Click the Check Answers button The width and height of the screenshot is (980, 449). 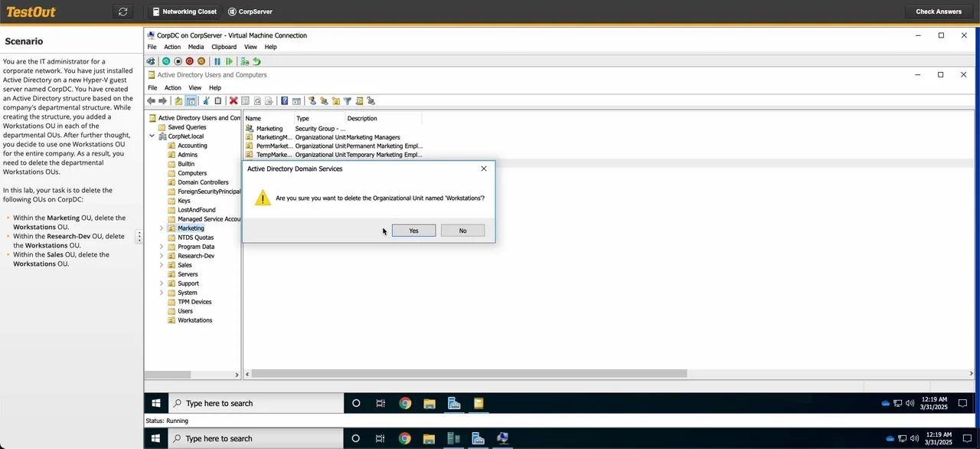(x=938, y=11)
